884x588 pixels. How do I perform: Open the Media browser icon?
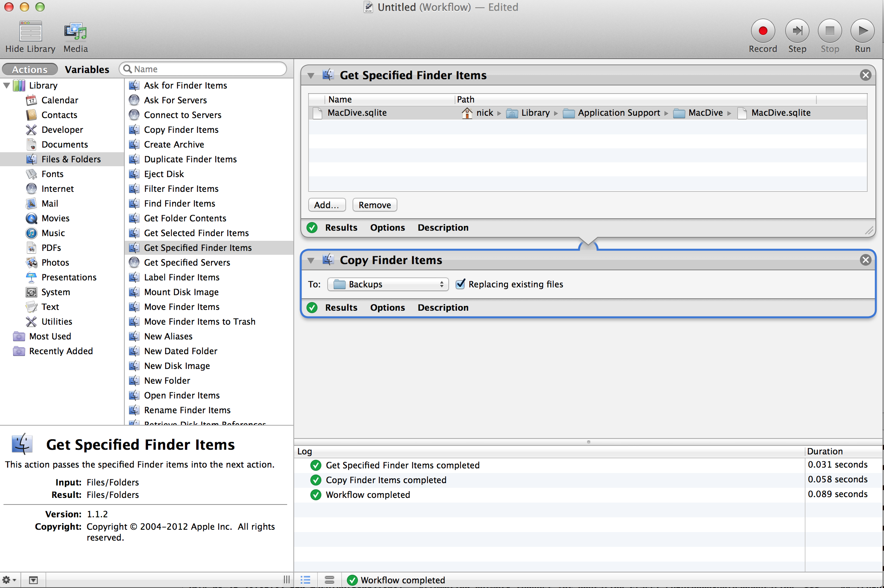tap(75, 31)
